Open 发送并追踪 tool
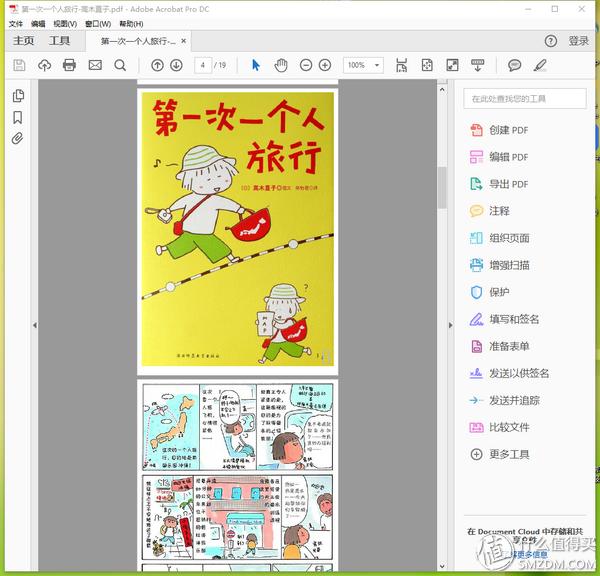 504,400
